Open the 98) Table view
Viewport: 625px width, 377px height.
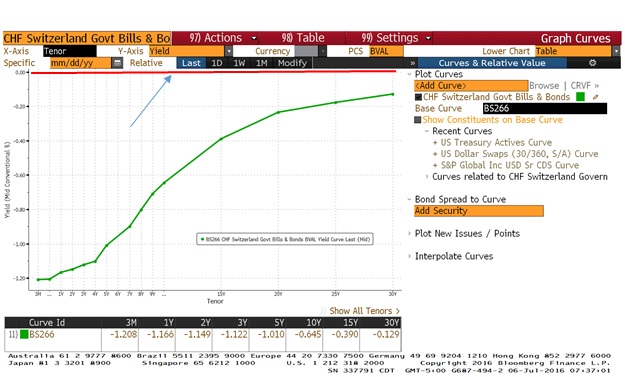coord(303,38)
